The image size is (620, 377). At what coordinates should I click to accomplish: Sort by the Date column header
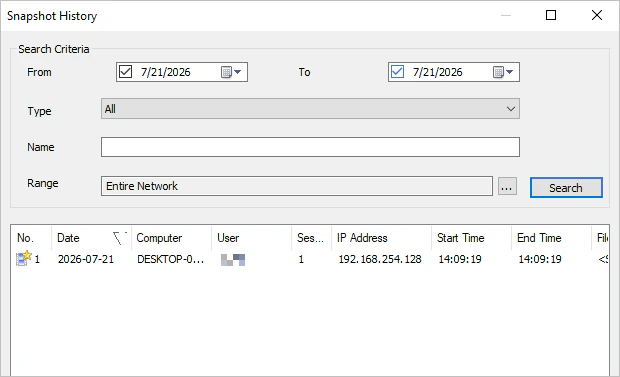tap(91, 238)
